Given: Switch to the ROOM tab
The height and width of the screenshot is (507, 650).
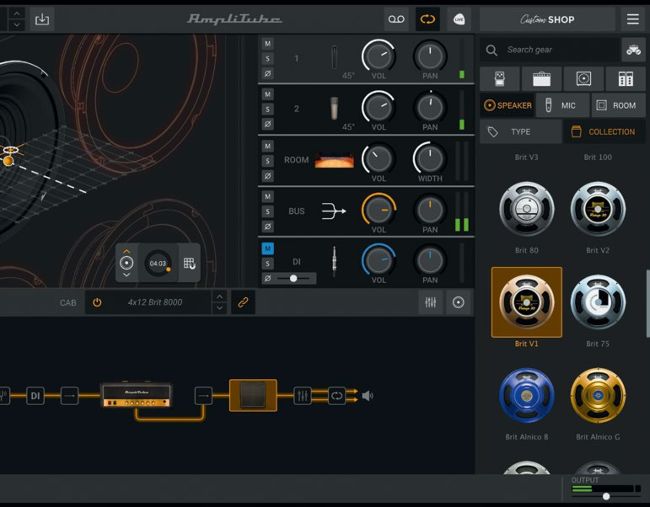Looking at the screenshot, I should pyautogui.click(x=615, y=105).
